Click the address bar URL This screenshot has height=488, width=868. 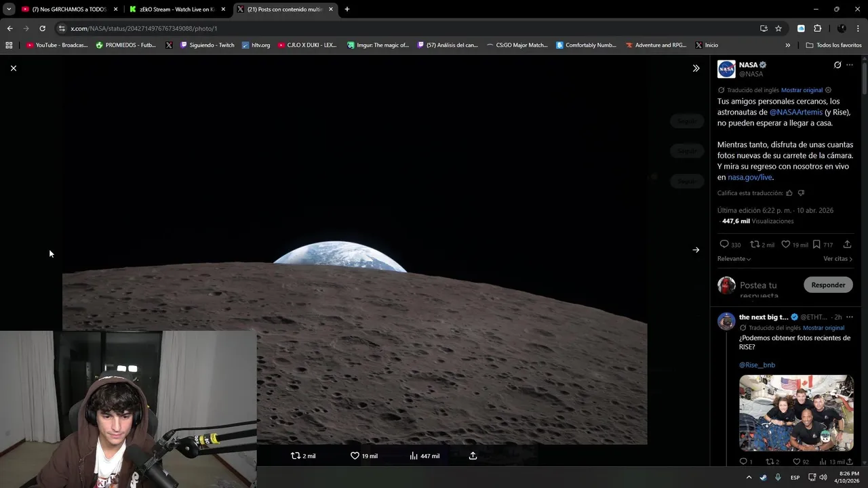click(144, 28)
